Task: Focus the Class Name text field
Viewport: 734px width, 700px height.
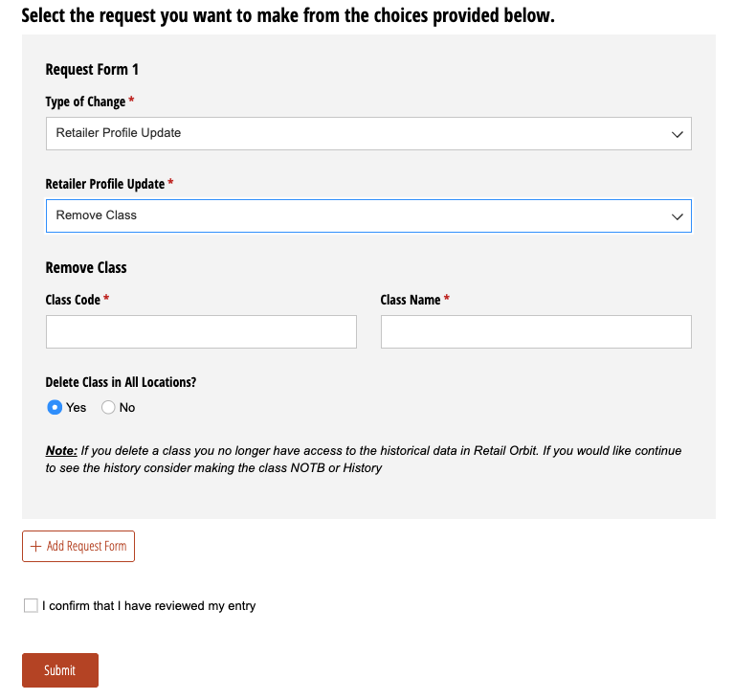Action: click(536, 331)
